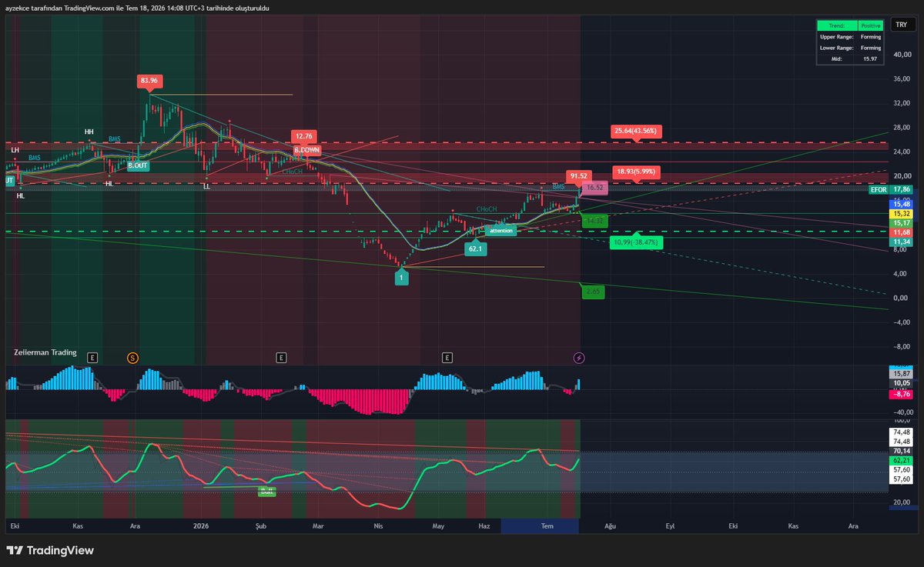Click the TRY currency button
This screenshot has height=567, width=924.
[x=901, y=25]
